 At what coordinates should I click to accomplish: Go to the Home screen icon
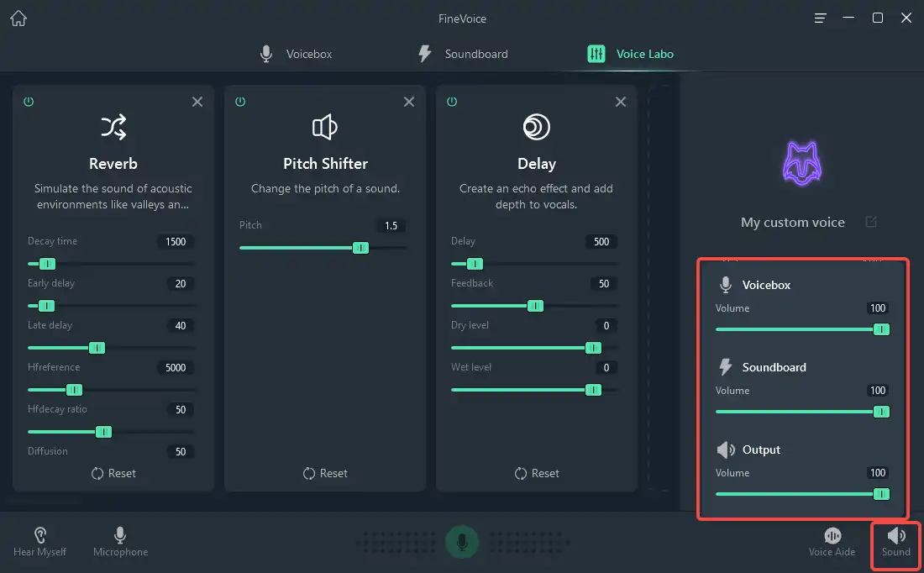point(18,18)
